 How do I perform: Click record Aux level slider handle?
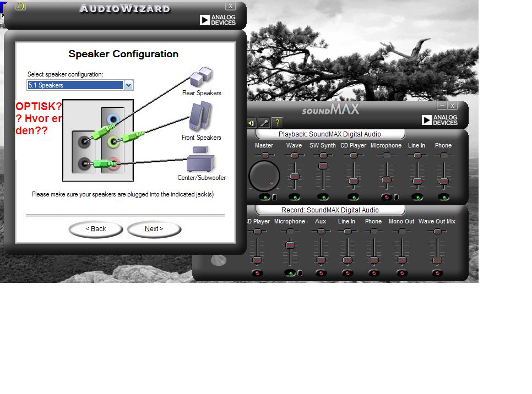click(321, 260)
